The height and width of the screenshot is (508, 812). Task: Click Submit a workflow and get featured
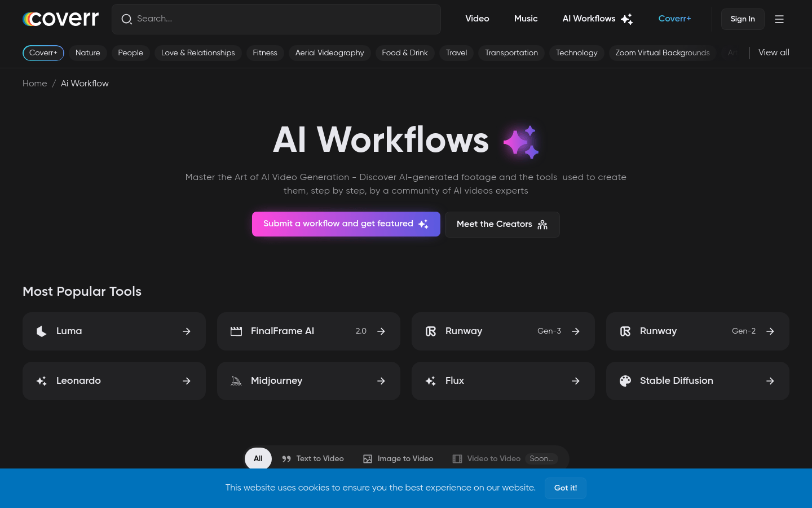346,224
